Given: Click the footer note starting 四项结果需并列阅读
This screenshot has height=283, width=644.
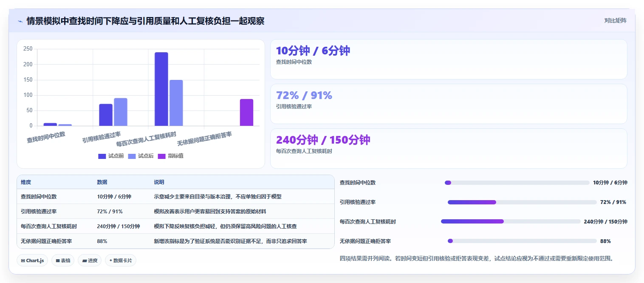Looking at the screenshot, I should tap(476, 258).
